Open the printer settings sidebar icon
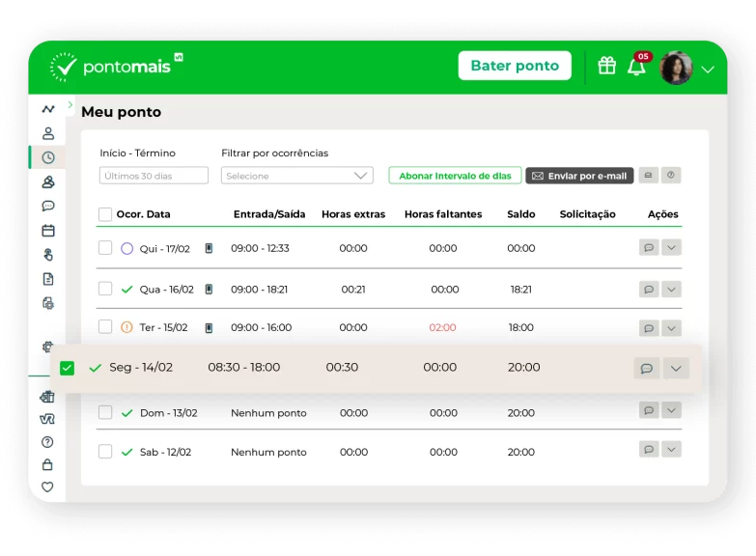 tap(48, 303)
